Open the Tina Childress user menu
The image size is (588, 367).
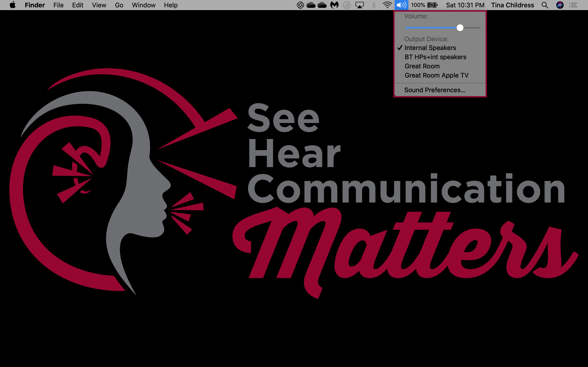pos(512,5)
